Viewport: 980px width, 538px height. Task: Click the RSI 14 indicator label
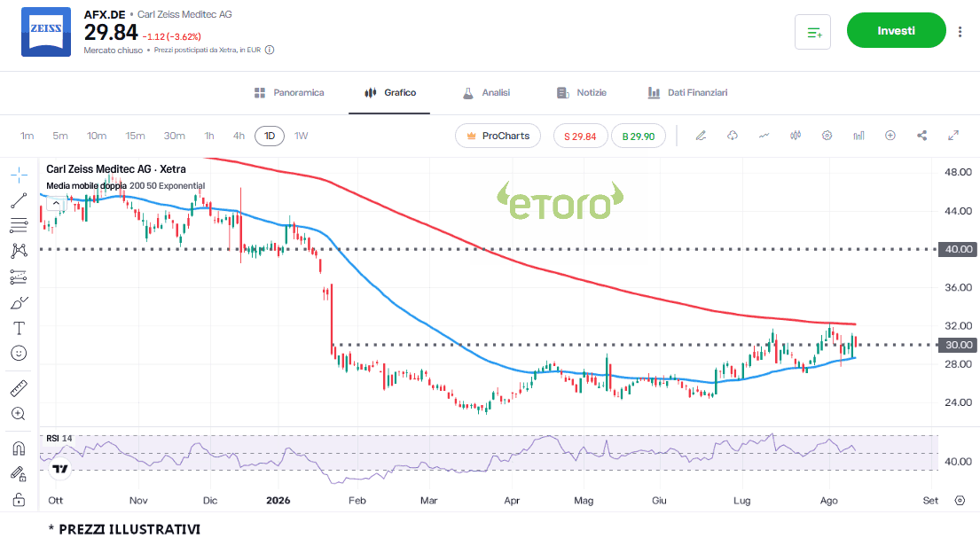(59, 439)
